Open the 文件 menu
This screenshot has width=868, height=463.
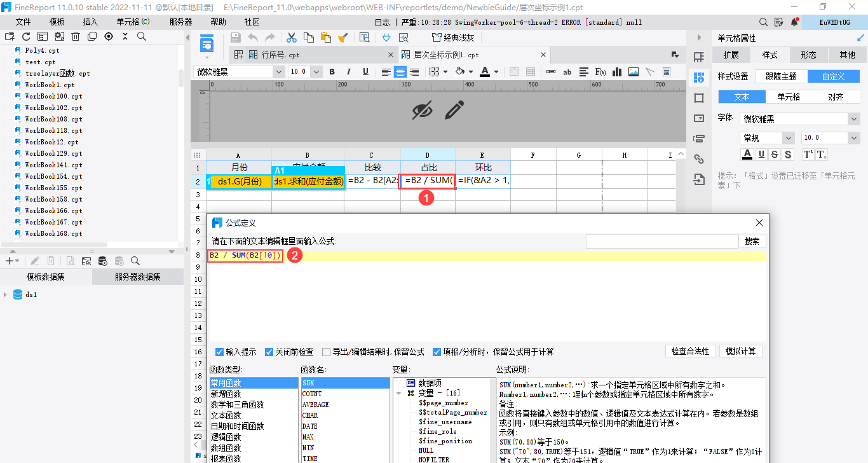point(24,22)
